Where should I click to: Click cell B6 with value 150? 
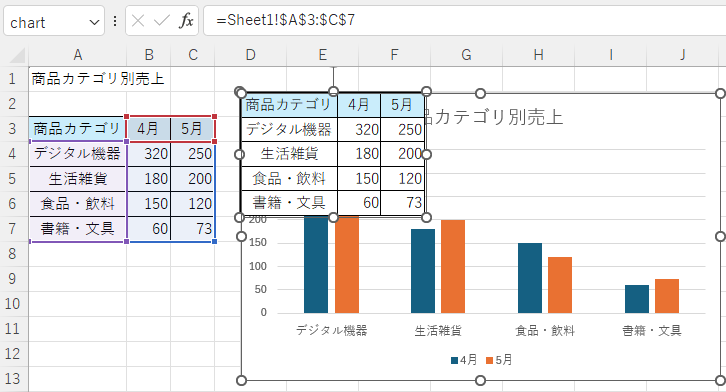point(149,204)
